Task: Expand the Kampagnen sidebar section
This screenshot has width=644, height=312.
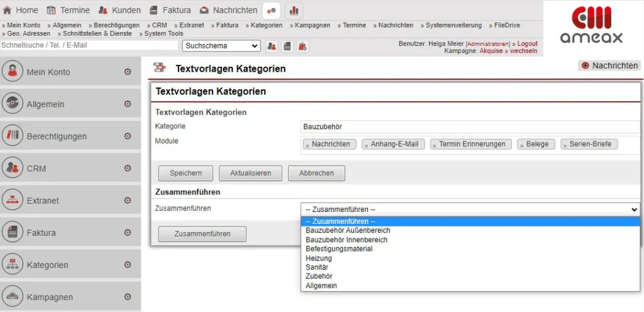Action: tap(127, 297)
